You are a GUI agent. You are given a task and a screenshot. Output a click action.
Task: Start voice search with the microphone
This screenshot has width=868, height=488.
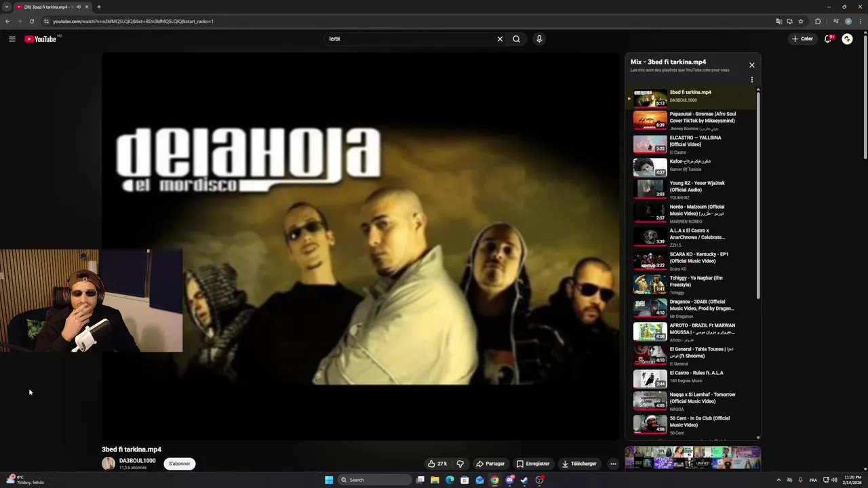point(539,39)
